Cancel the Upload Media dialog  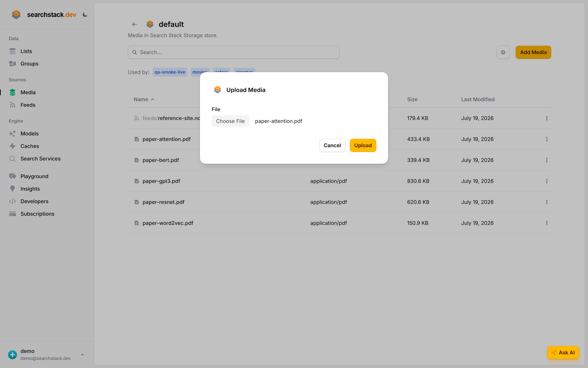pos(332,145)
